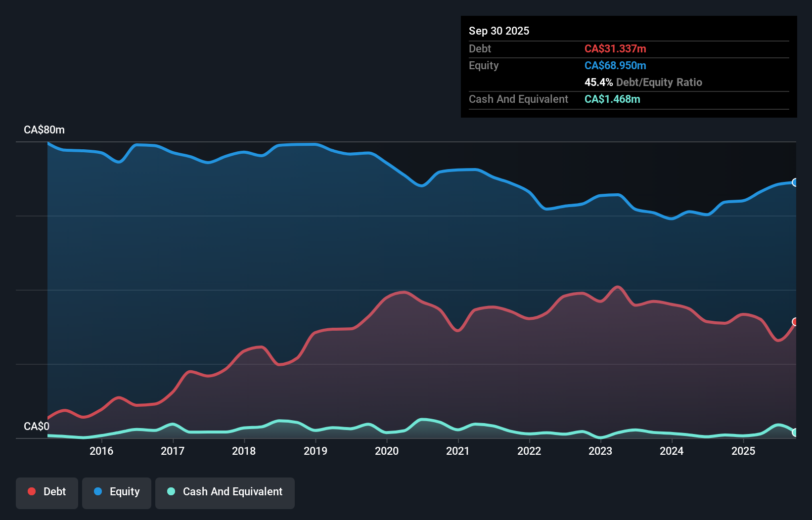Click the 2021 x-axis label
Screen dimensions: 812x520
pyautogui.click(x=458, y=451)
